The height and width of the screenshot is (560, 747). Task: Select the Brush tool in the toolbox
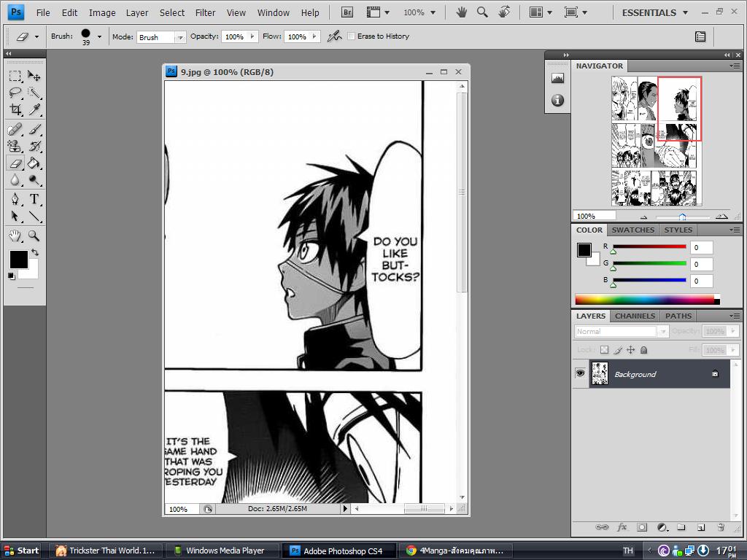(34, 129)
